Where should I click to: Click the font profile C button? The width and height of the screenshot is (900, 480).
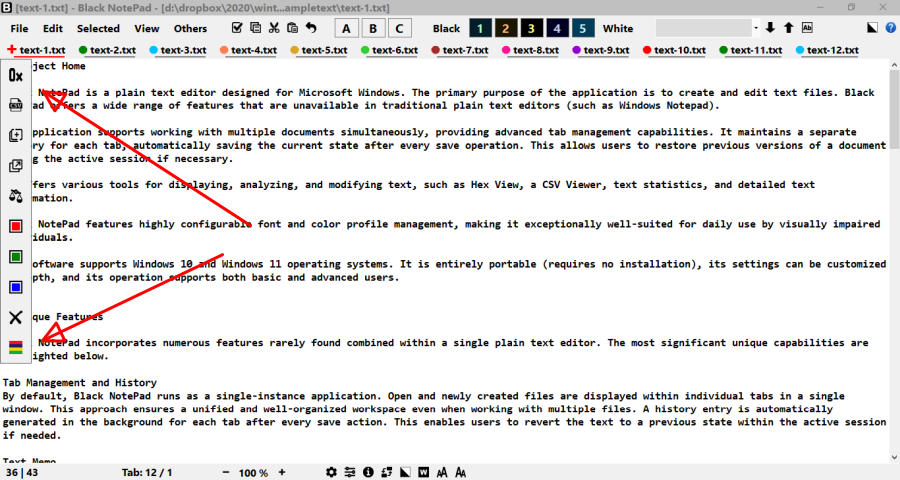[x=399, y=28]
